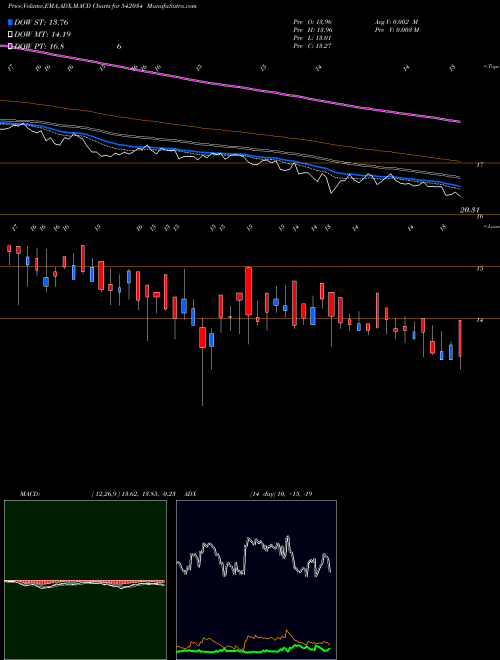Click the price axis label 15 on candlestick chart
Screen dimensions: 500x660
(x=479, y=269)
